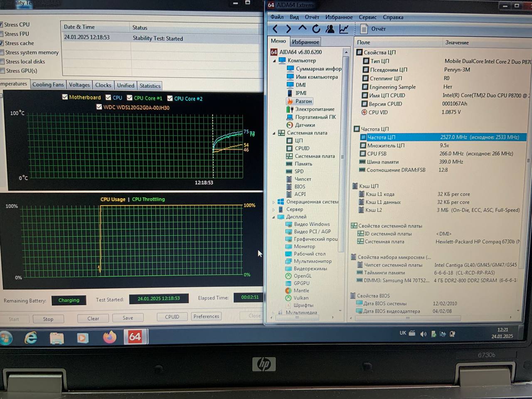532x399 pixels.
Task: Enable the Stress GPU(s) checkbox
Action: 2,71
